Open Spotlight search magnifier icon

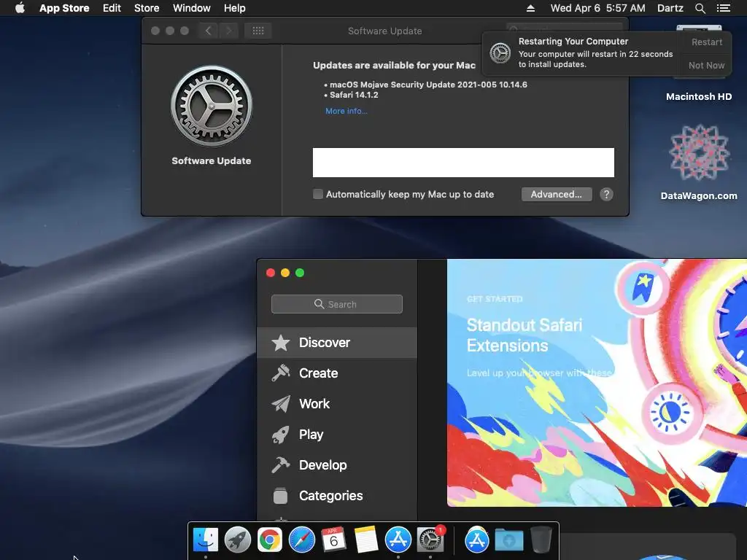[700, 8]
